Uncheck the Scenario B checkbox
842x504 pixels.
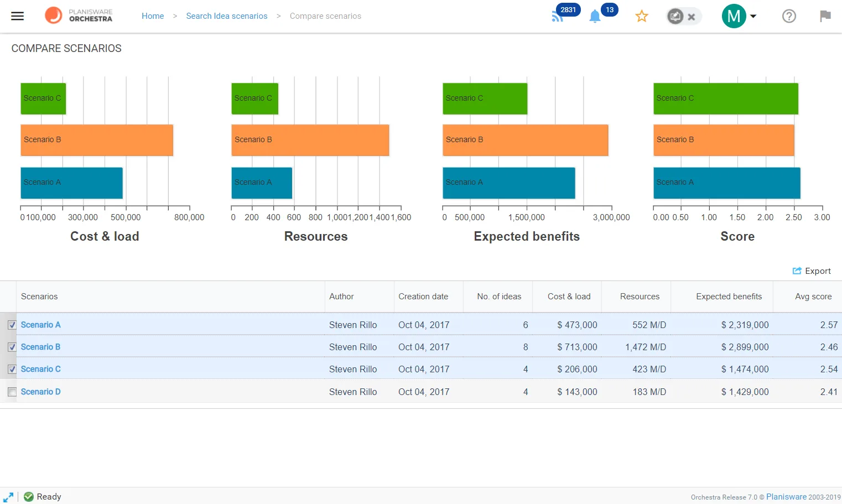pos(12,347)
